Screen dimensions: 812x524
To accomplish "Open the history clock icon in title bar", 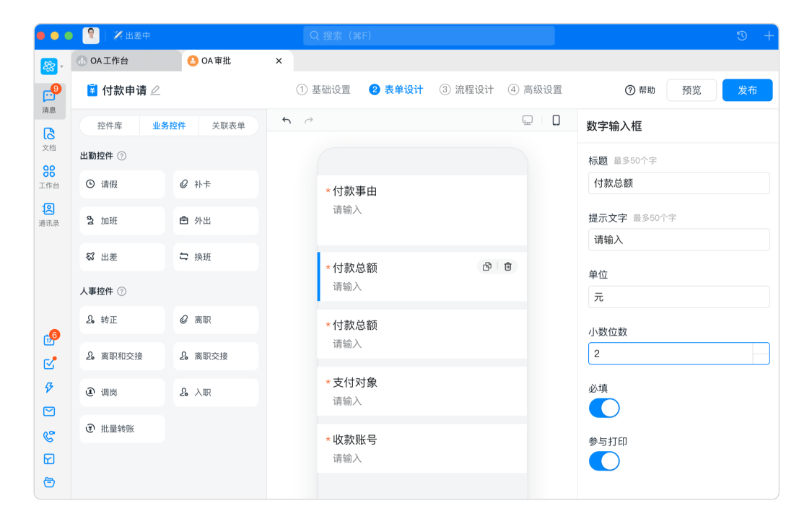I will 741,35.
